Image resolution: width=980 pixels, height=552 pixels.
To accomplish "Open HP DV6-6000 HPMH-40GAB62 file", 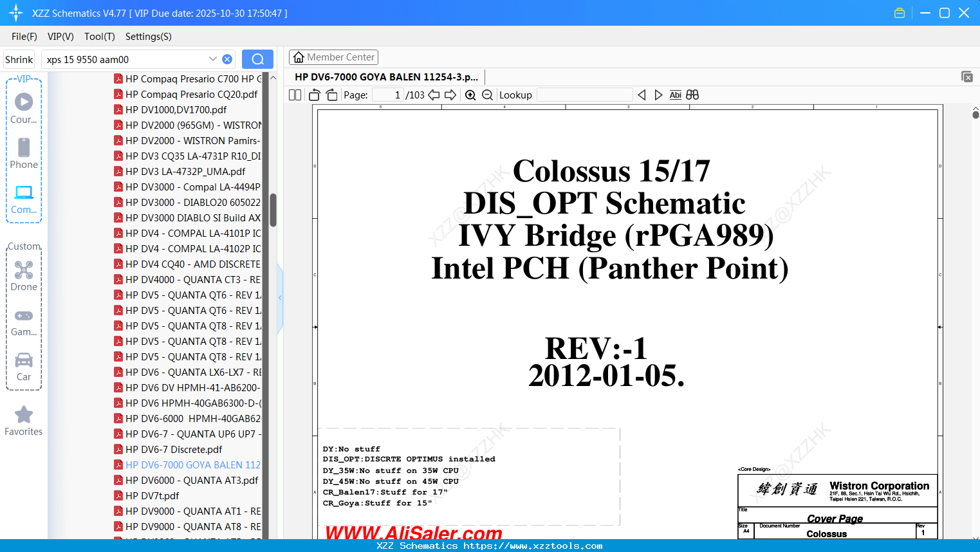I will (188, 418).
